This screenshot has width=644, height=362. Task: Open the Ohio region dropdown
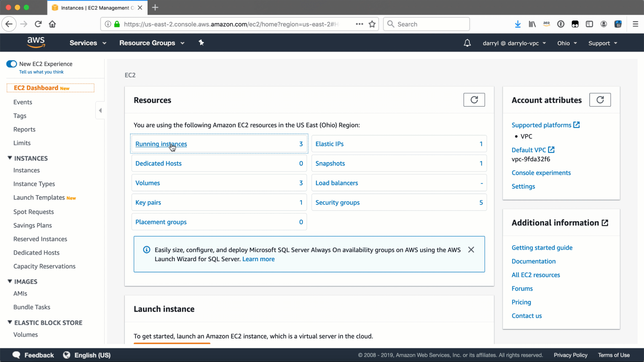click(x=567, y=43)
